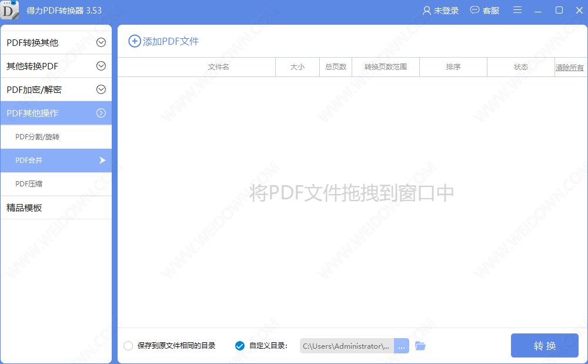Screen dimensions: 588x364
Task: Click the 状态 column header
Action: [520, 66]
